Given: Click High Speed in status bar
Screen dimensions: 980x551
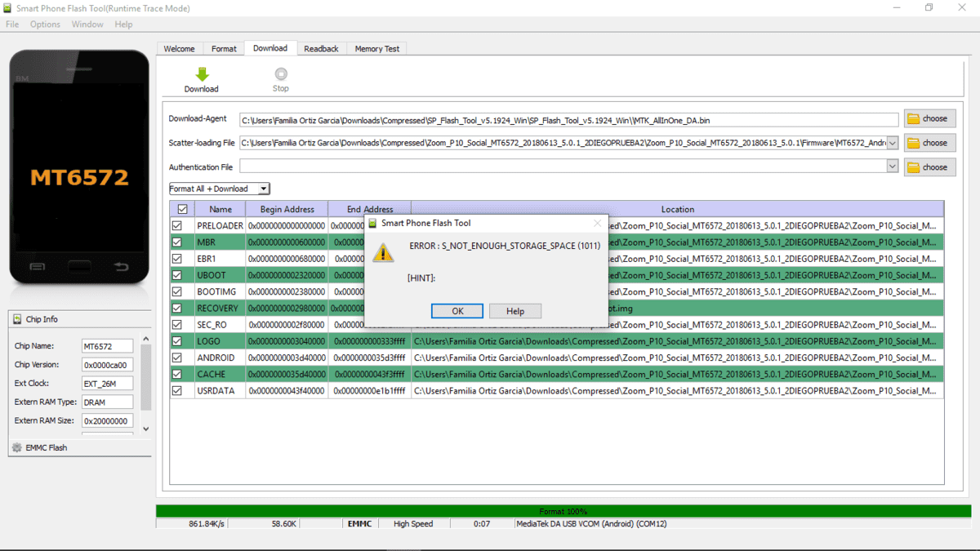Looking at the screenshot, I should (413, 524).
